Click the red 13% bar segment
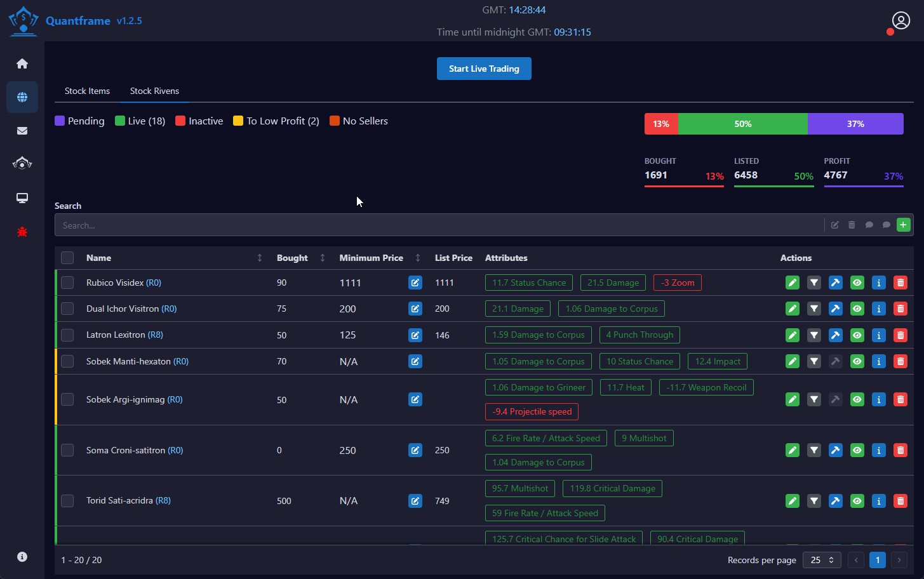Screen dimensions: 924x579 [661, 124]
